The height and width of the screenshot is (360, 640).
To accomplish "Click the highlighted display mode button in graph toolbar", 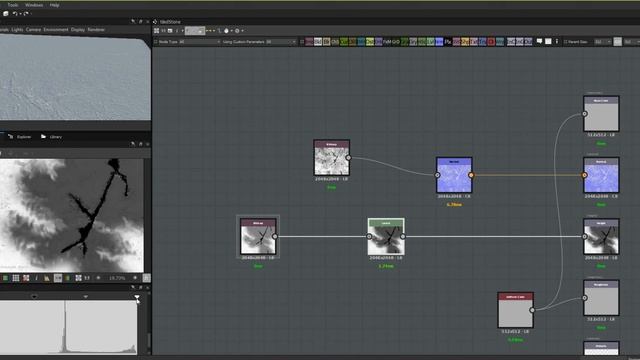I will tap(195, 31).
